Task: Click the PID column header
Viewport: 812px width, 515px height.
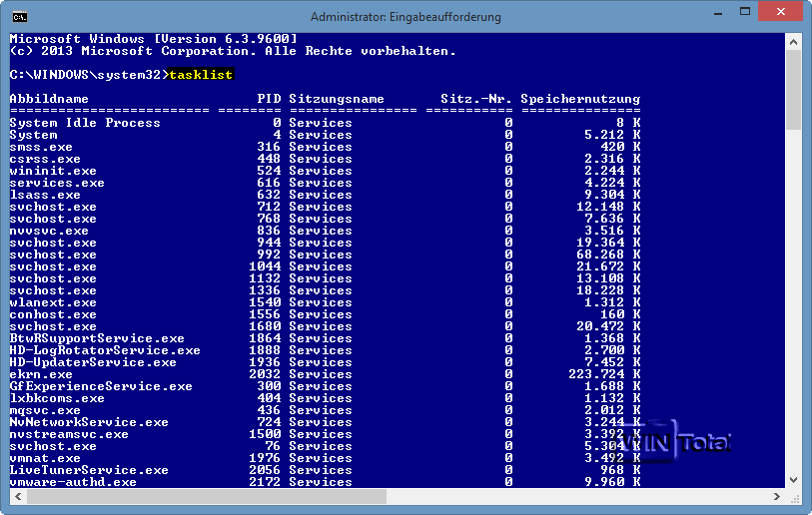Action: (270, 99)
